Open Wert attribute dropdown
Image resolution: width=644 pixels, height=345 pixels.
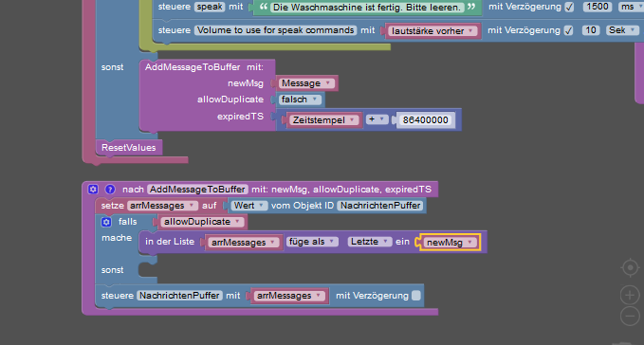(249, 206)
